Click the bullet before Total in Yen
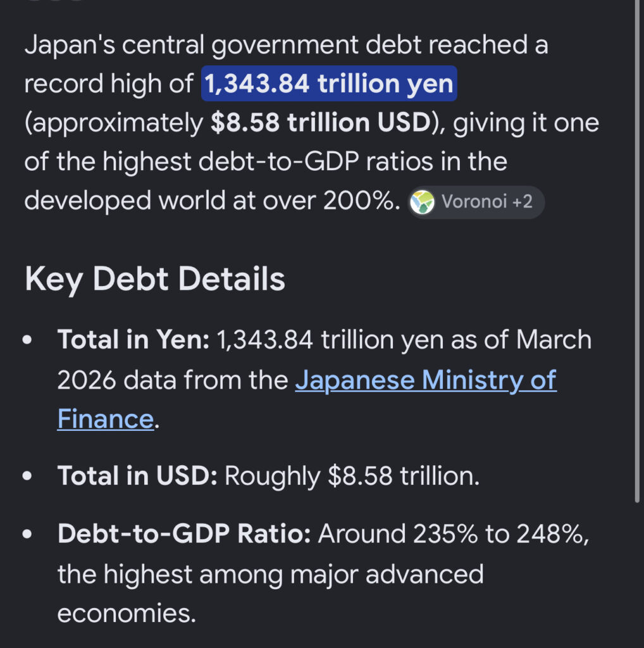This screenshot has height=648, width=644. click(27, 340)
